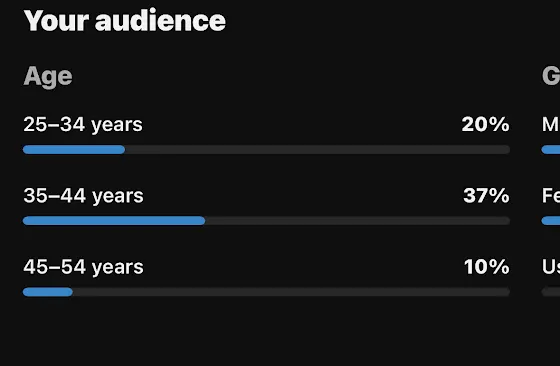Select the 10% value for 45–54 years
This screenshot has width=560, height=366.
click(x=487, y=267)
